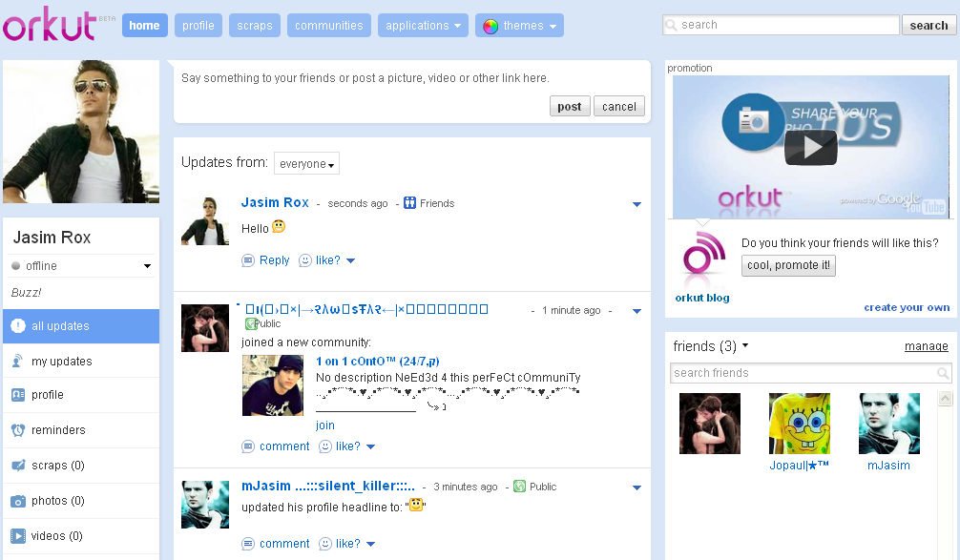Click the my updates sidebar icon
The image size is (960, 560).
(x=18, y=362)
